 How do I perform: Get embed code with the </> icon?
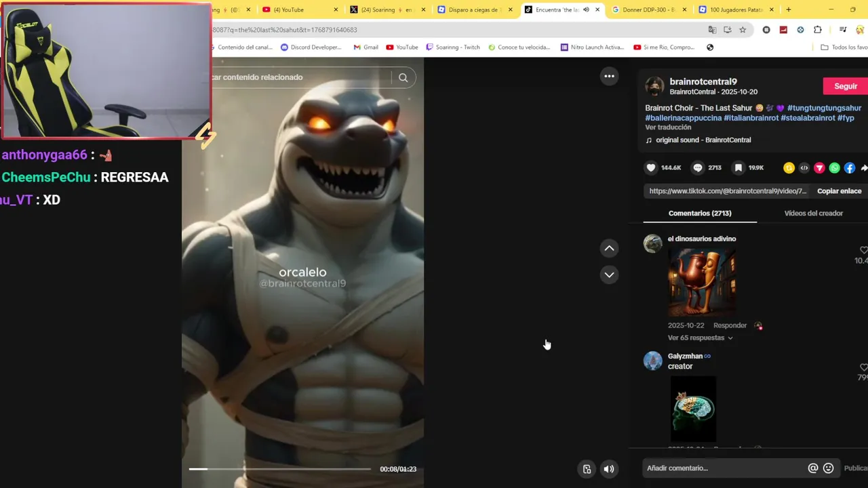click(804, 168)
